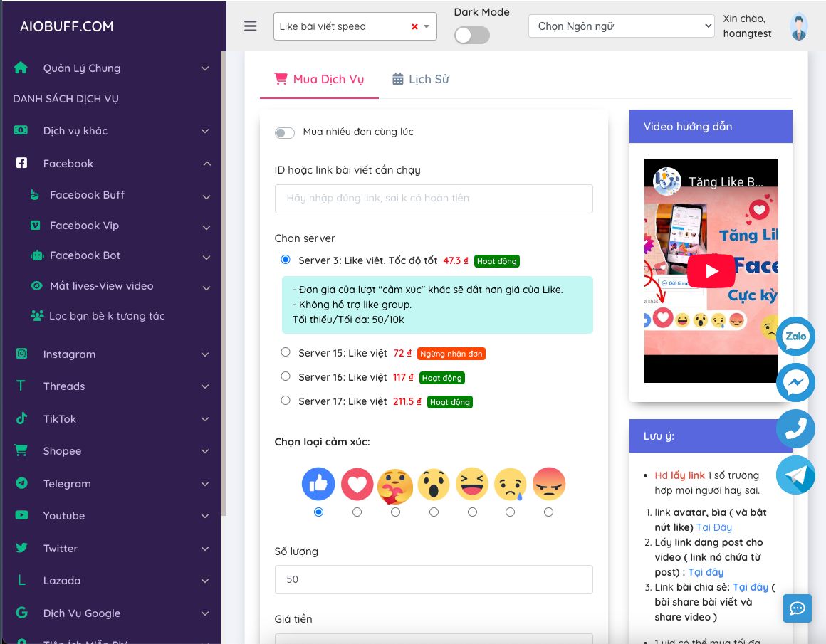The image size is (826, 644).
Task: Select Server 17 radio button
Action: 286,400
